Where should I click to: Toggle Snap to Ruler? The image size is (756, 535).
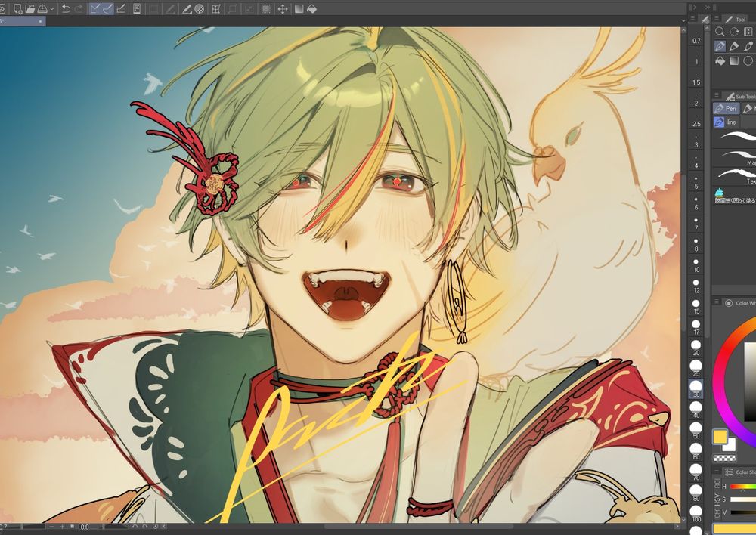pyautogui.click(x=95, y=8)
